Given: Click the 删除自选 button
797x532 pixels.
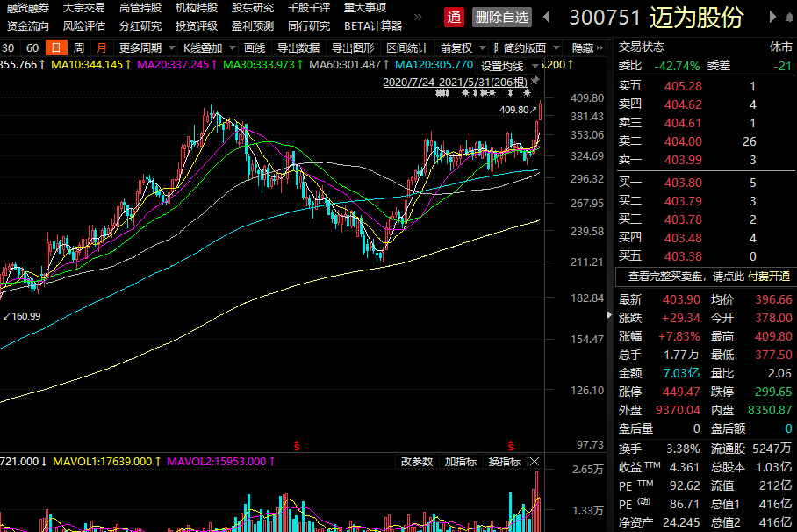Looking at the screenshot, I should tap(502, 18).
